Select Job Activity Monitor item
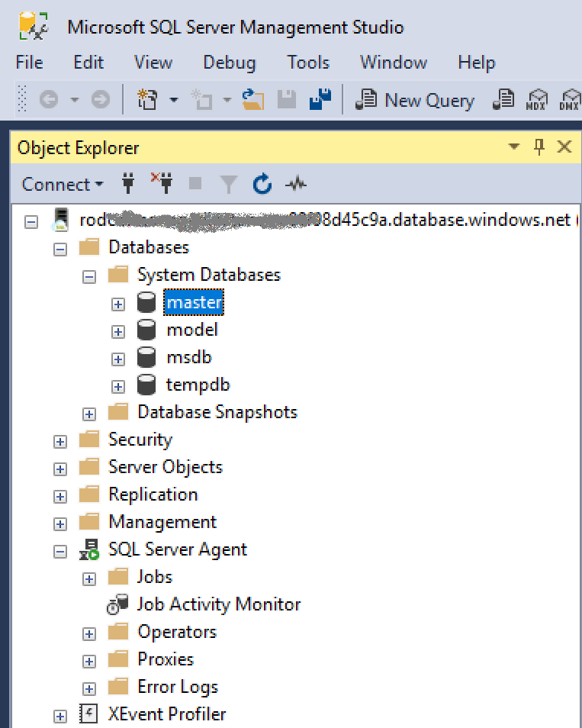Screen dimensions: 582x728 (x=218, y=604)
